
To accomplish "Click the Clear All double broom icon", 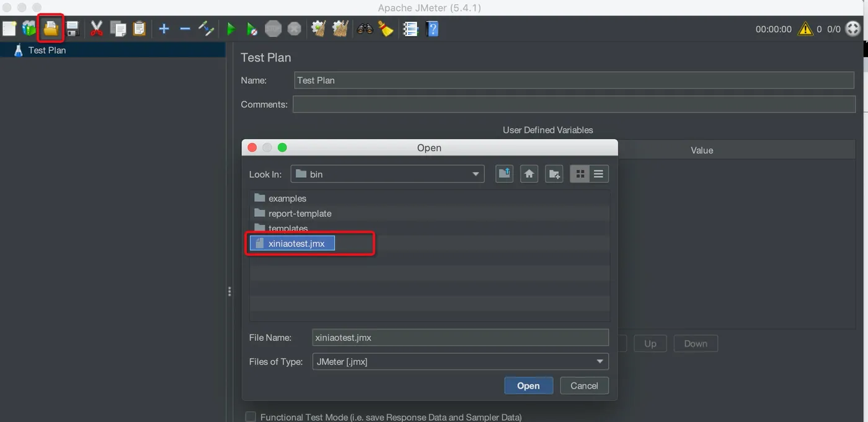I will [340, 29].
